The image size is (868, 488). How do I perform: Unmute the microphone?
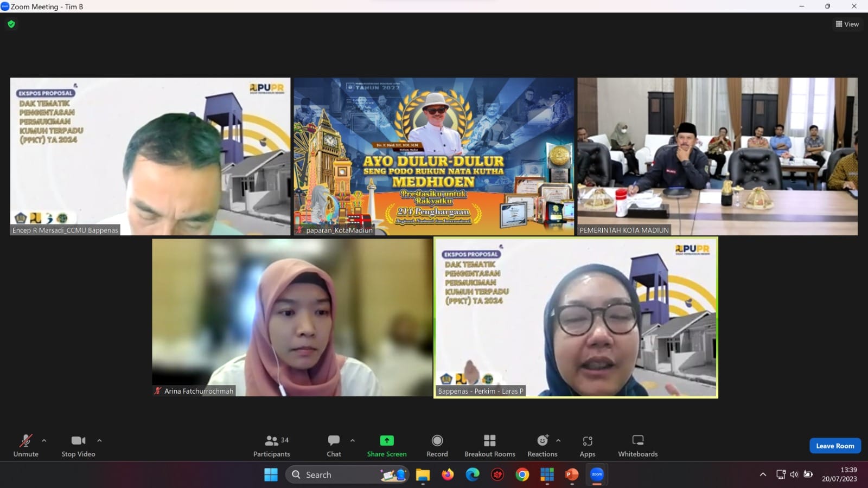pos(25,445)
